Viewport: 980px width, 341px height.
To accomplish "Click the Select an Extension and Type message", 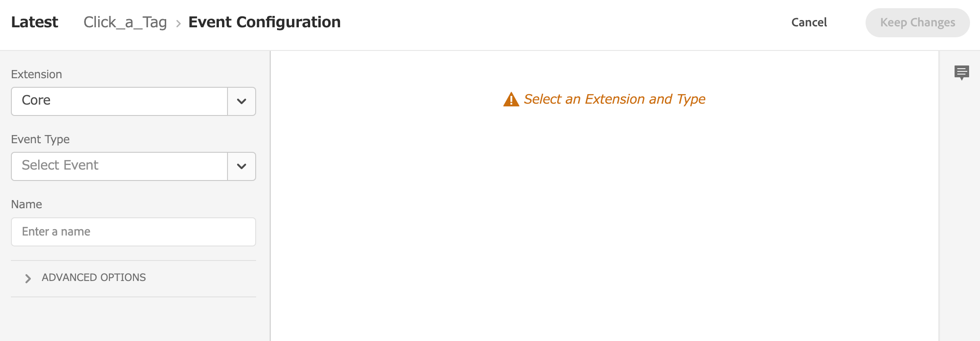I will (614, 99).
